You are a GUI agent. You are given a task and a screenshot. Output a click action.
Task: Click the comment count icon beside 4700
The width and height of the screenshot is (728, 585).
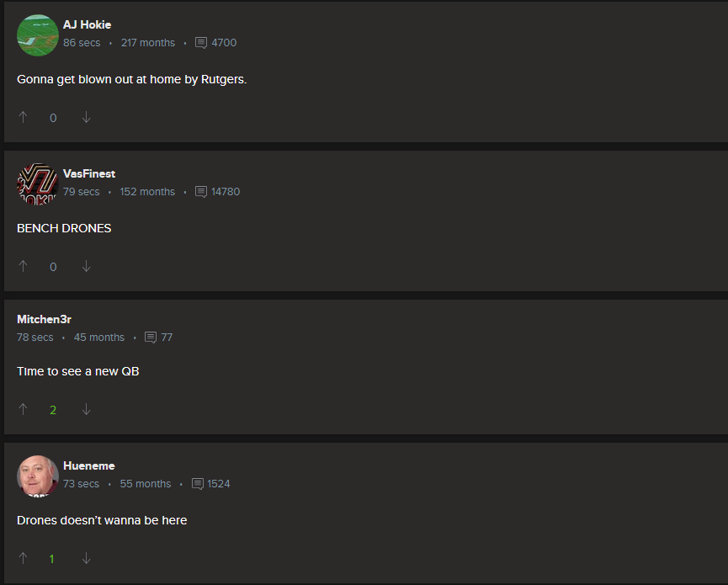point(201,43)
